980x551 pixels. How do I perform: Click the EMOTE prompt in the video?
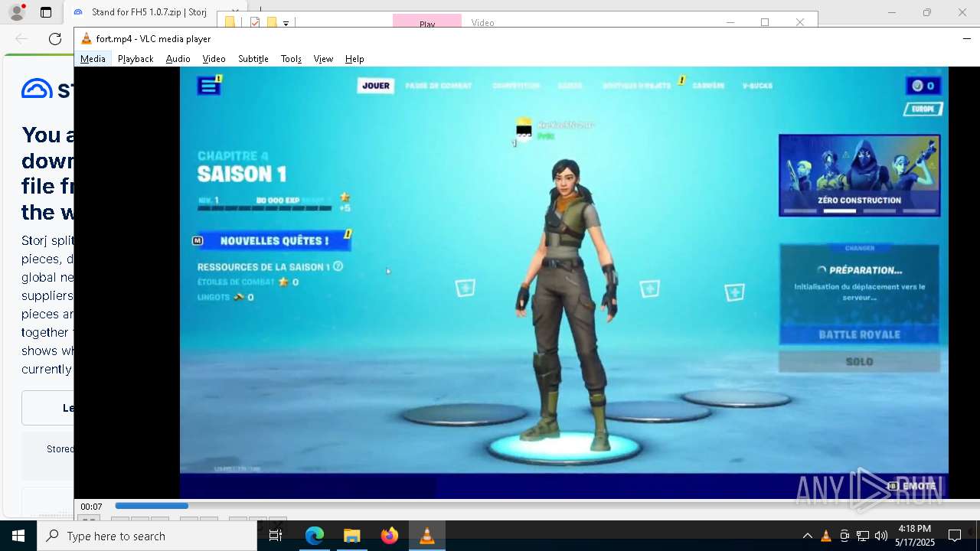[x=912, y=486]
